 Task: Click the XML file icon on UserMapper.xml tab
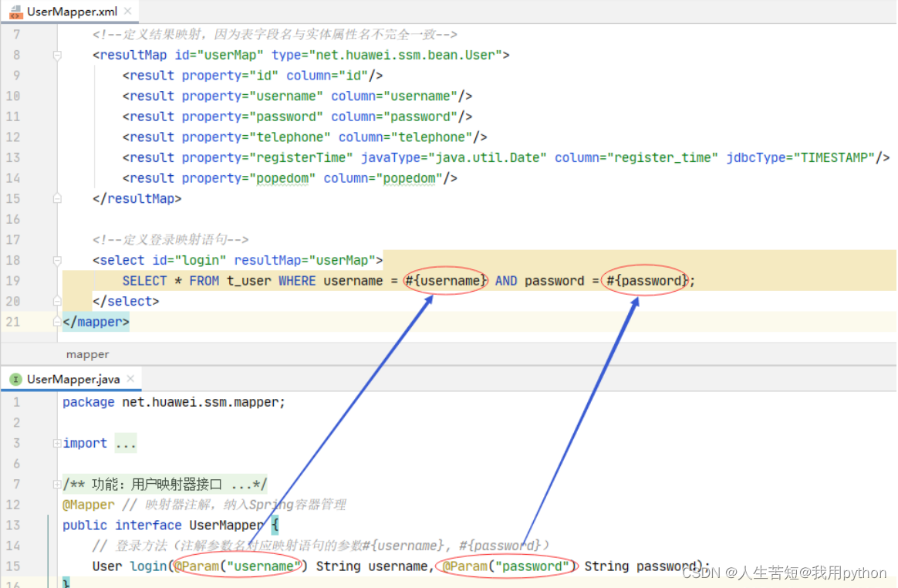point(16,12)
